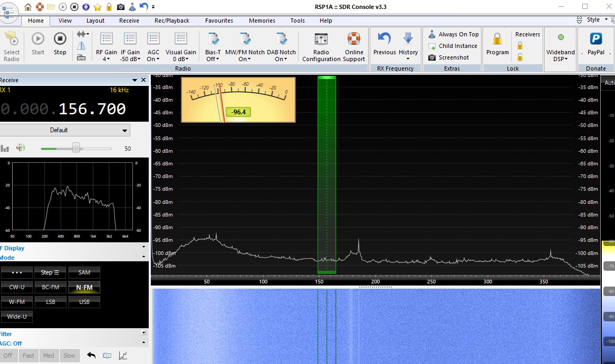Viewport: 615px width, 364px height.
Task: Set AGC speed to Fast
Action: [28, 356]
